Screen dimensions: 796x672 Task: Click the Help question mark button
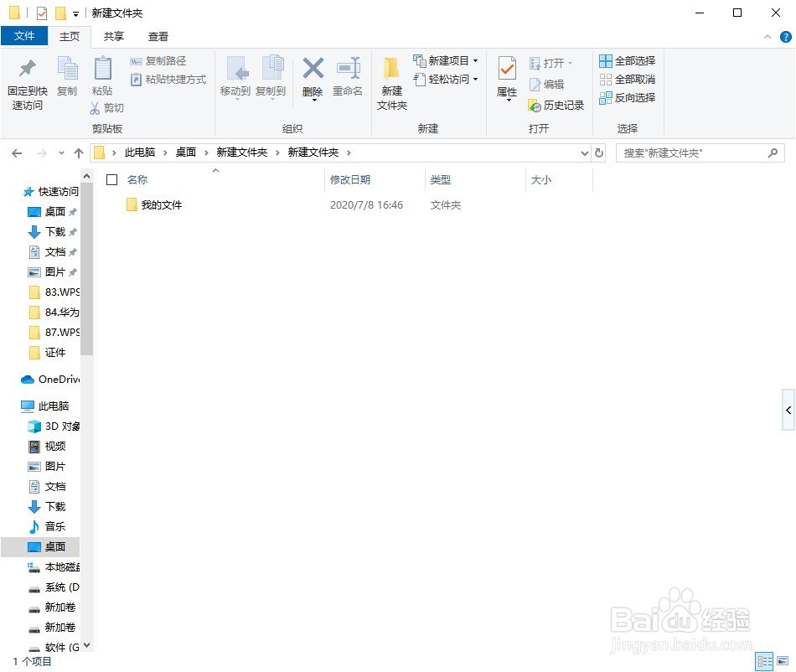[x=785, y=36]
